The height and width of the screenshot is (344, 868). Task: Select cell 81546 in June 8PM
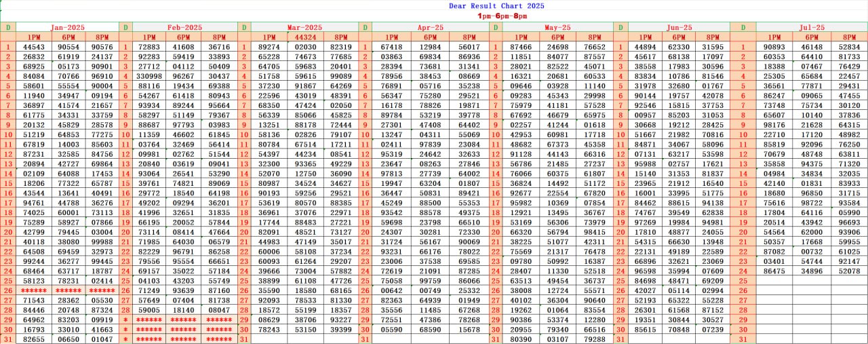(x=713, y=77)
